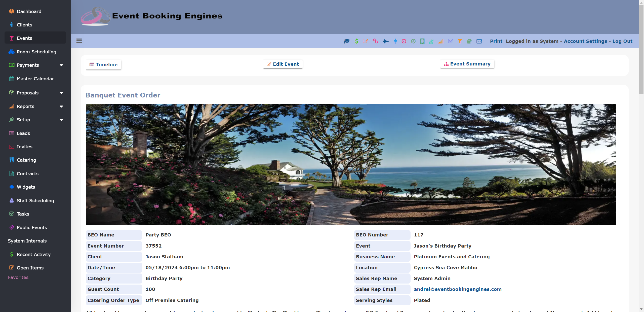Click the Timeline button

coord(103,64)
